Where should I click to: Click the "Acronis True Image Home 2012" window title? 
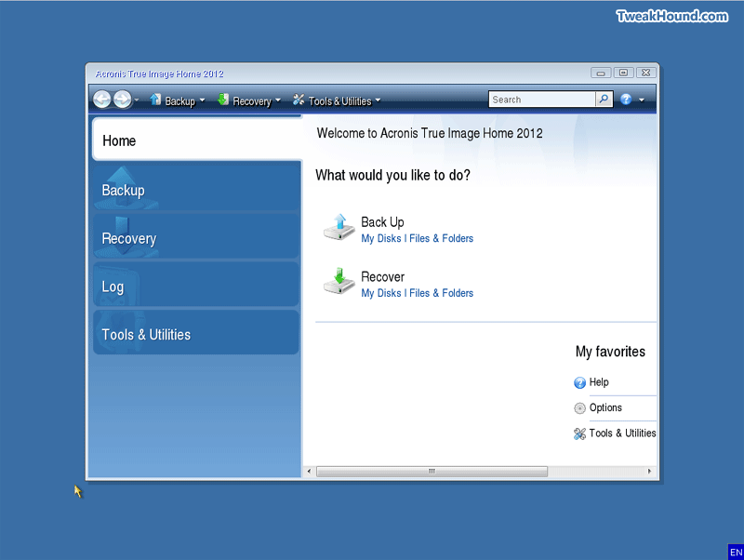(x=159, y=74)
